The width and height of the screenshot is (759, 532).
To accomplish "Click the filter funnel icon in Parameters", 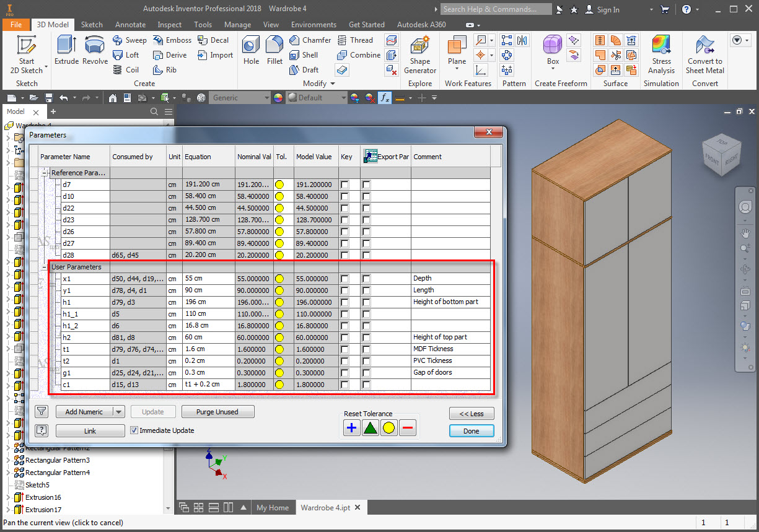I will pyautogui.click(x=42, y=411).
